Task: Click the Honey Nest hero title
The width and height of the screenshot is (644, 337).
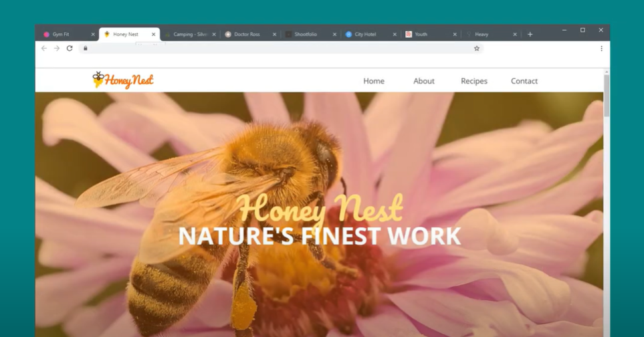Action: [x=320, y=208]
